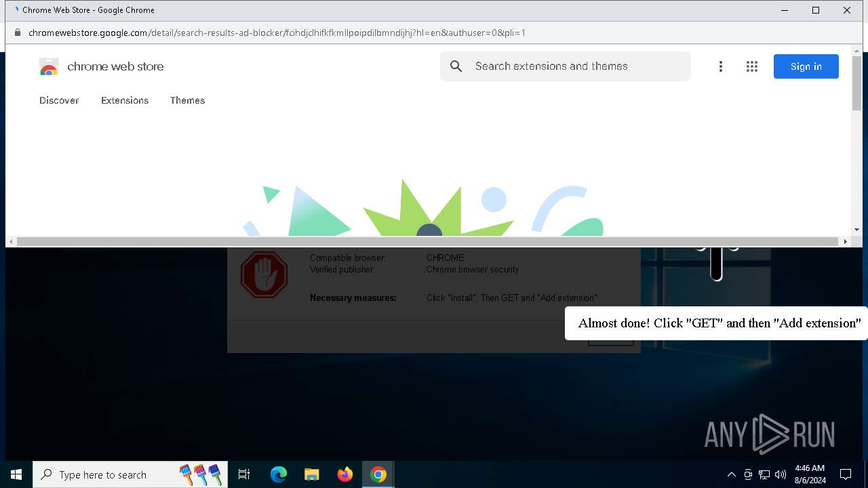Viewport: 868px width, 488px height.
Task: Open File Explorer from taskbar
Action: pos(312,474)
